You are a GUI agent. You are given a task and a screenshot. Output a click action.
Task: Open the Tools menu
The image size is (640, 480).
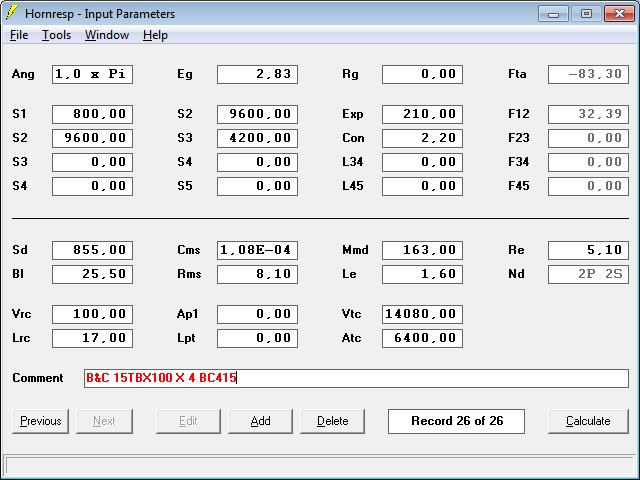pyautogui.click(x=56, y=35)
